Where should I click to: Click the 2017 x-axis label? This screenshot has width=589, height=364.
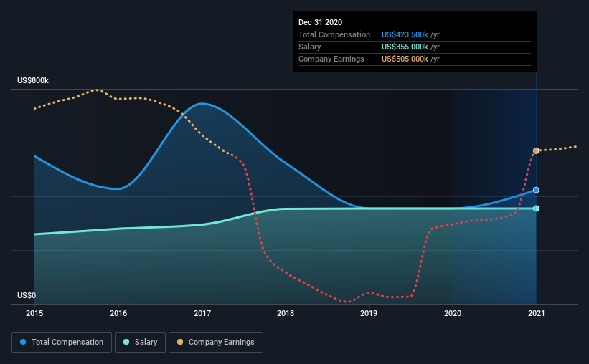pyautogui.click(x=202, y=313)
